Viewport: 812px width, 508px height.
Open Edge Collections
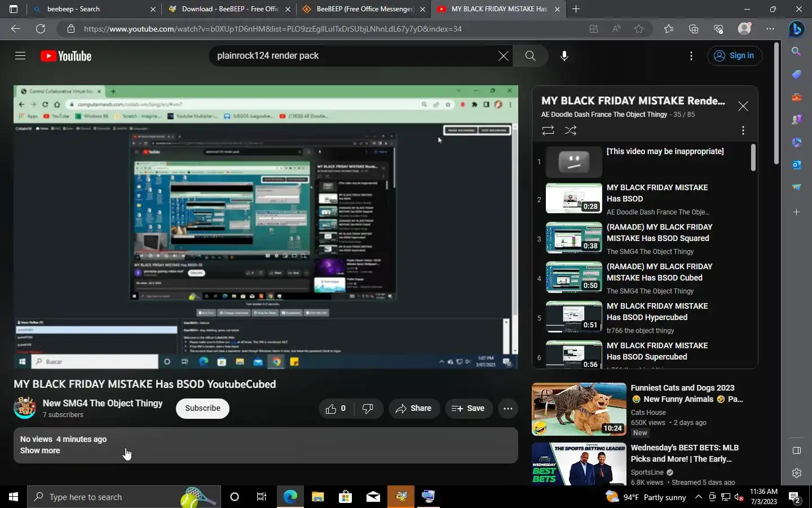694,29
